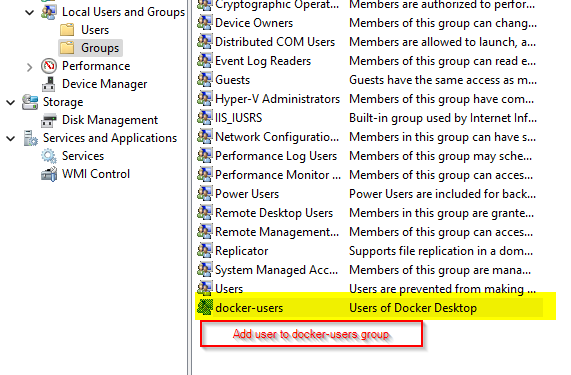This screenshot has width=571, height=375.
Task: Click the docker-users group icon
Action: point(205,307)
